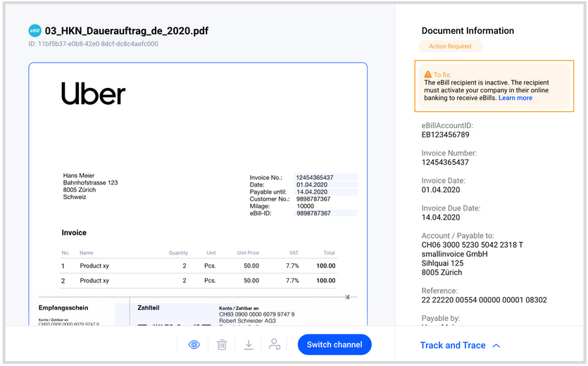Select IBAN CH06 3000 5230 5042 2318 T
Viewport: 588px width, 366px height.
(472, 245)
